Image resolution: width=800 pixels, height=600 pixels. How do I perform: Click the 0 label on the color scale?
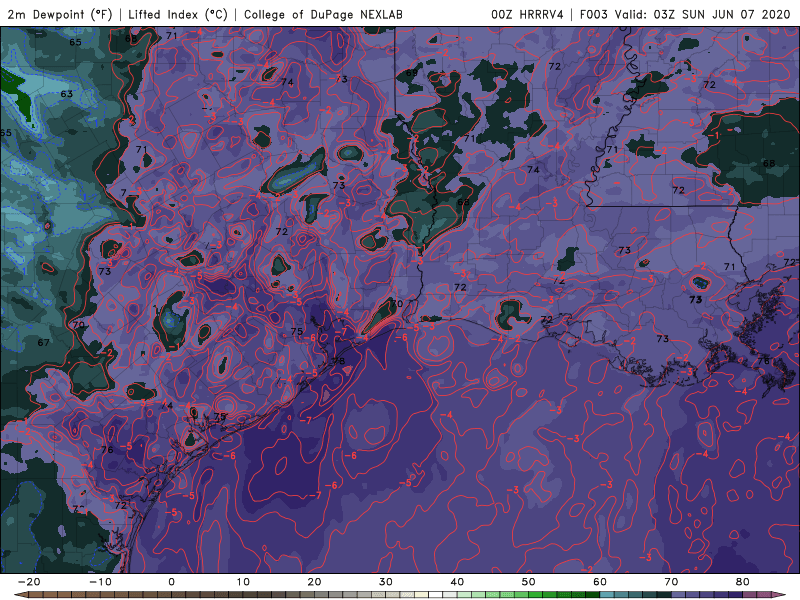171,582
